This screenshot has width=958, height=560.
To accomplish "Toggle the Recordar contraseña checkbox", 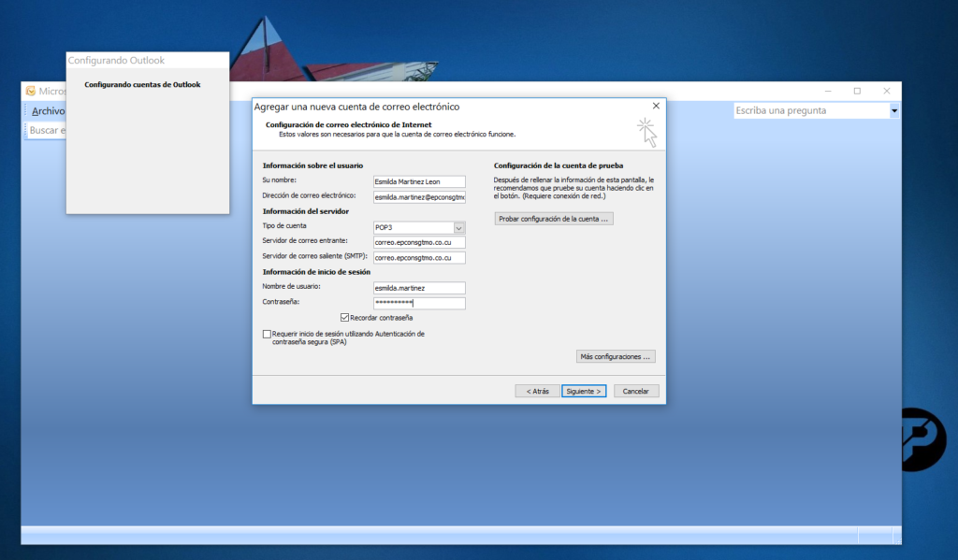I will click(x=345, y=318).
